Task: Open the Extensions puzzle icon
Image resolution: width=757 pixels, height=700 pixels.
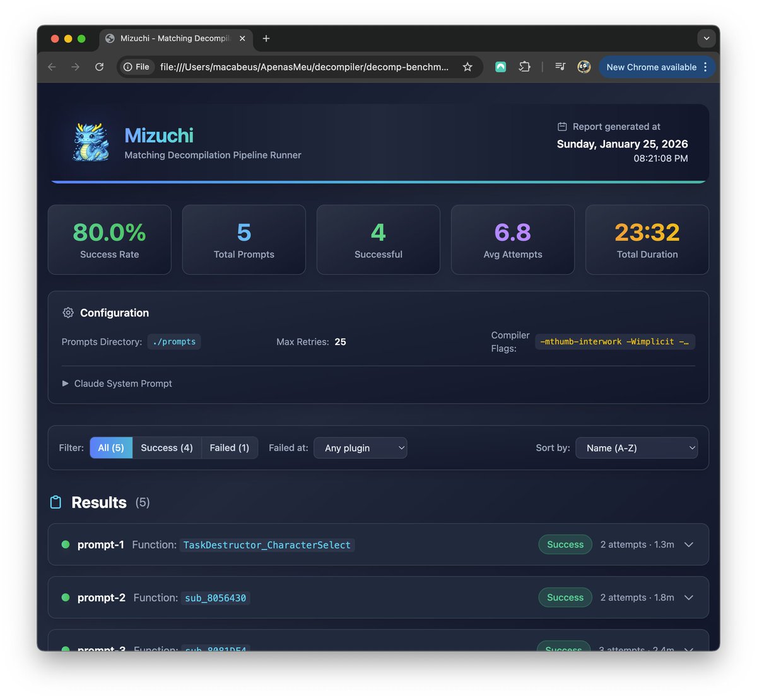Action: click(524, 67)
